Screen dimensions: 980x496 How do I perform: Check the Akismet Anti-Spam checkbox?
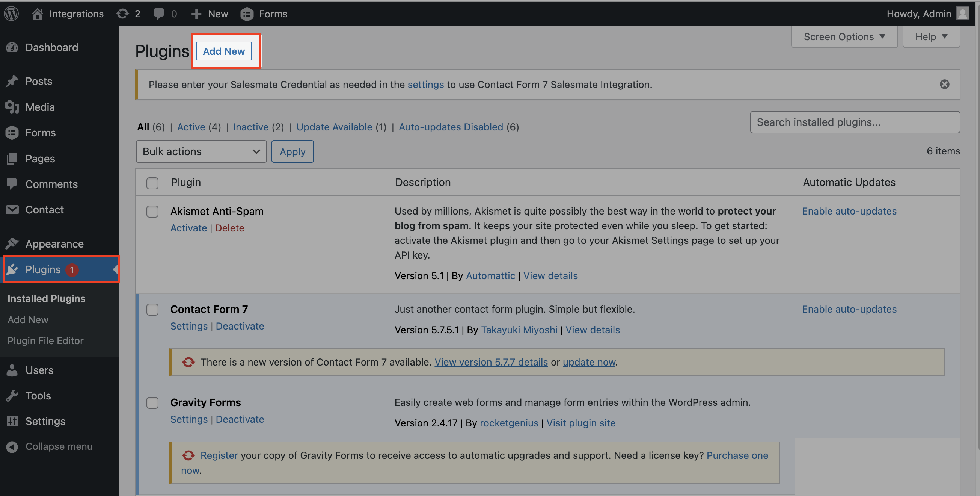point(152,212)
